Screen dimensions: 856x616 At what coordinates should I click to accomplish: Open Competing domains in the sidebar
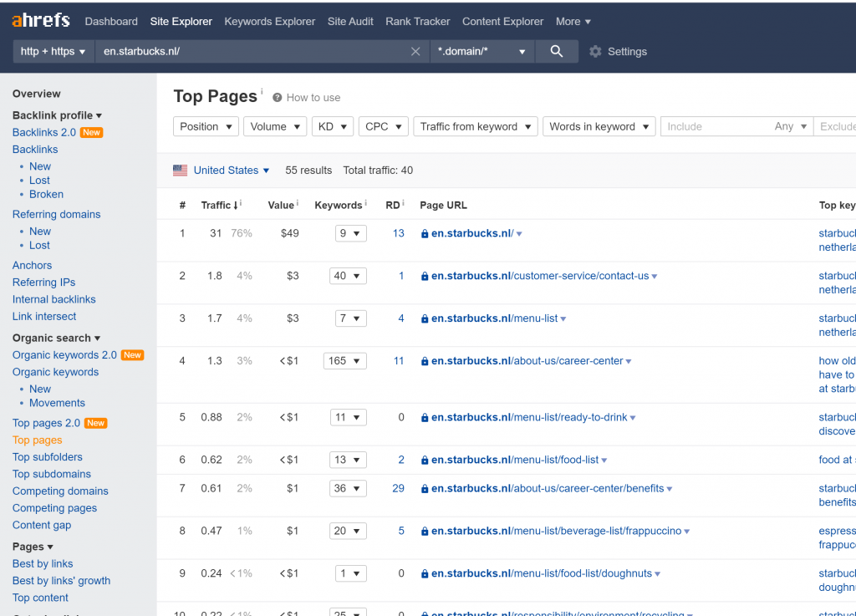point(60,491)
